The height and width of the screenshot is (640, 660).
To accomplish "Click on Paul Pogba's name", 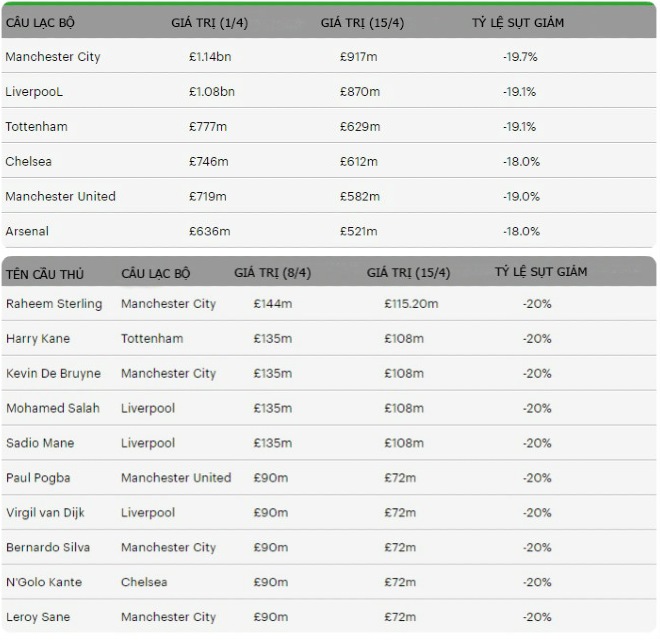I will click(x=38, y=478).
